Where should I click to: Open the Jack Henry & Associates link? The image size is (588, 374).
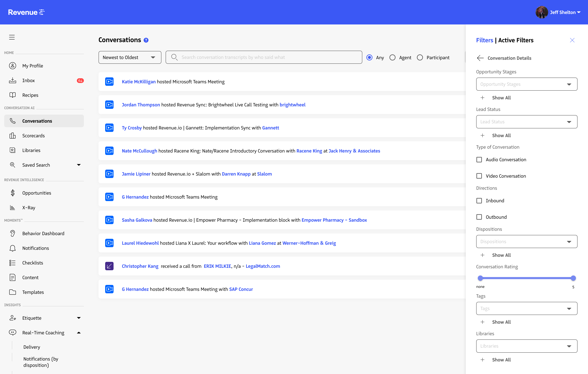coord(354,151)
